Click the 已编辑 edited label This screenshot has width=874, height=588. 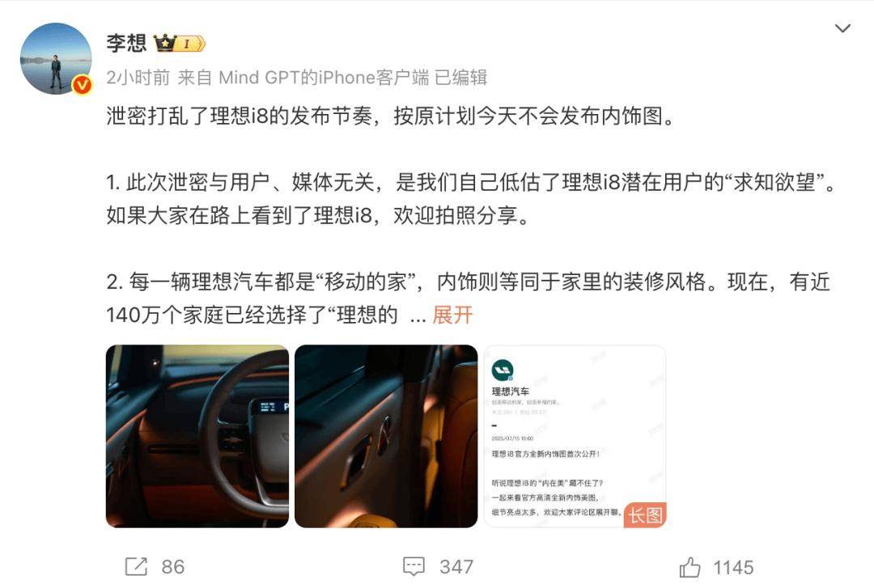460,78
